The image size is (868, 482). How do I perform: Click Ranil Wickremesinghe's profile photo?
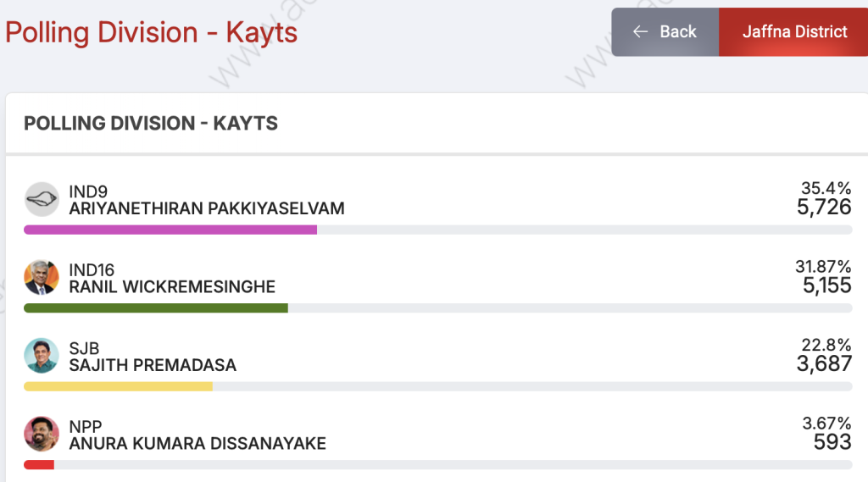pyautogui.click(x=42, y=277)
